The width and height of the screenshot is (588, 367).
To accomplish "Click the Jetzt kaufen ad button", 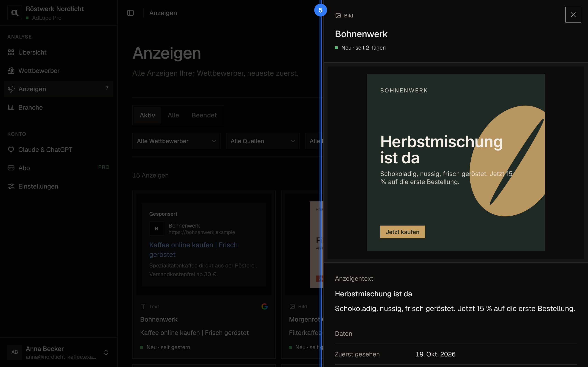I will pos(402,232).
